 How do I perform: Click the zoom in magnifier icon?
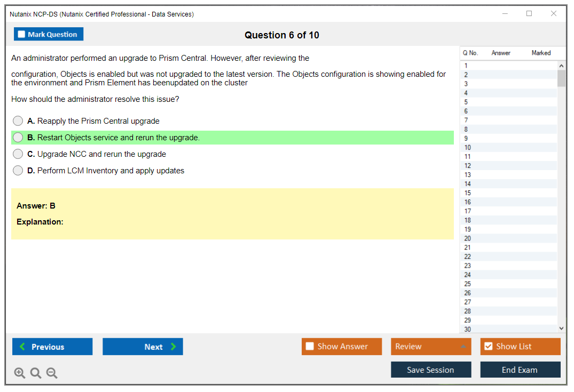point(20,373)
